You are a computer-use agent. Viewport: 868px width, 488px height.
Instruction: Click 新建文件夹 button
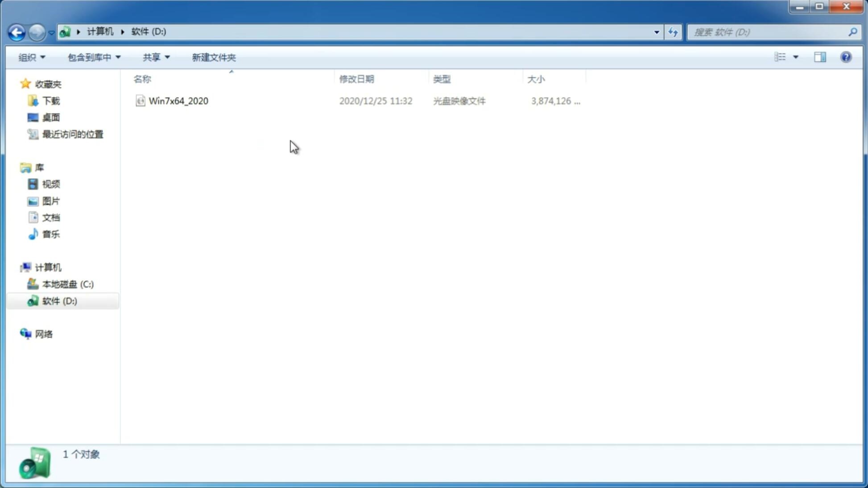coord(213,57)
